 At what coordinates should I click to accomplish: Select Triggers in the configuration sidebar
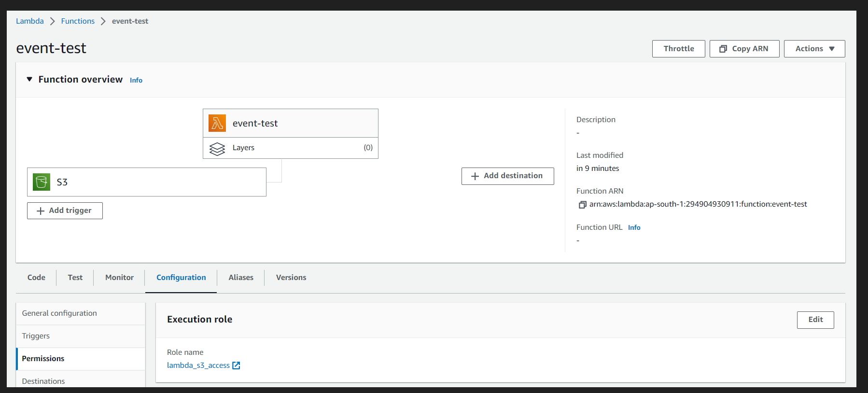tap(81, 336)
